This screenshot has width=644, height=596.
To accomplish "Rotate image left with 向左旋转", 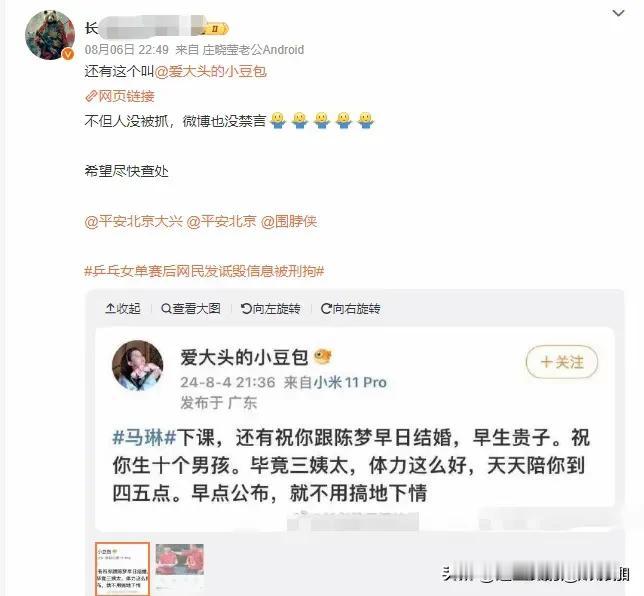I will click(x=271, y=308).
